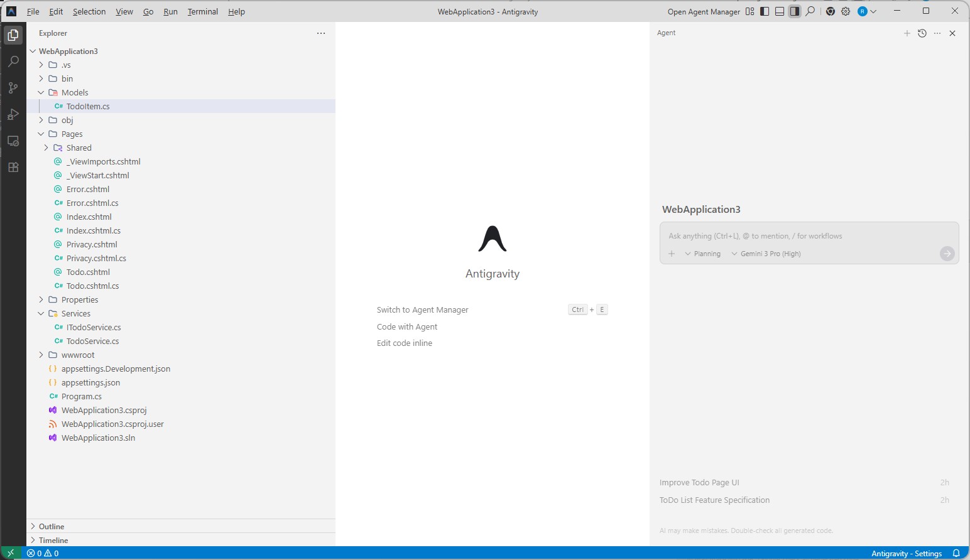Viewport: 970px width, 560px height.
Task: Click the Antigravity app logo in title bar
Action: [11, 11]
